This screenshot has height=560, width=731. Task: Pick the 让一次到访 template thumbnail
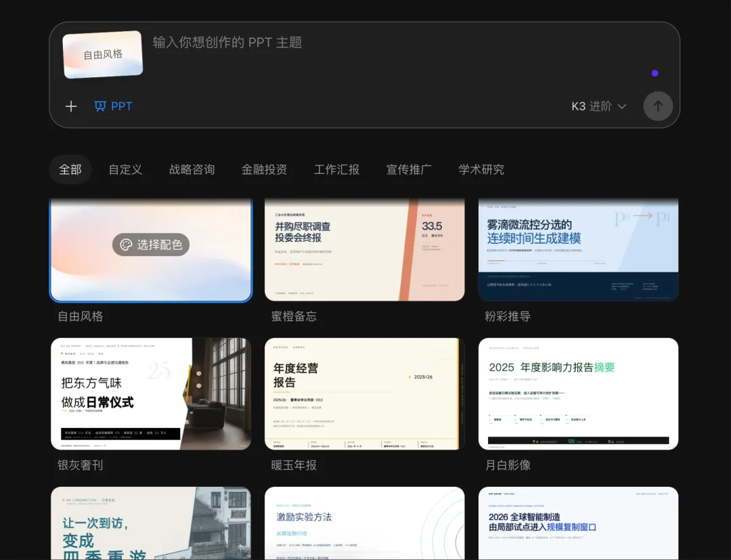tap(151, 523)
